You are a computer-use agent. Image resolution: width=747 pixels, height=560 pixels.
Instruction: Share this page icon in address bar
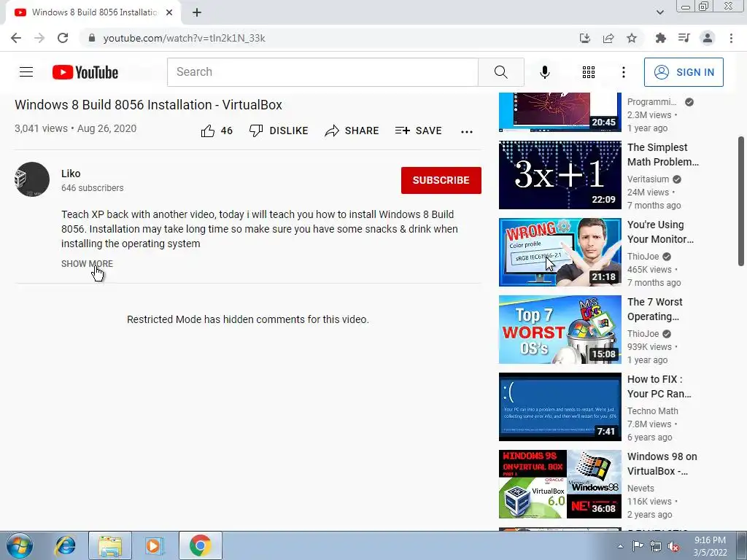[x=608, y=38]
